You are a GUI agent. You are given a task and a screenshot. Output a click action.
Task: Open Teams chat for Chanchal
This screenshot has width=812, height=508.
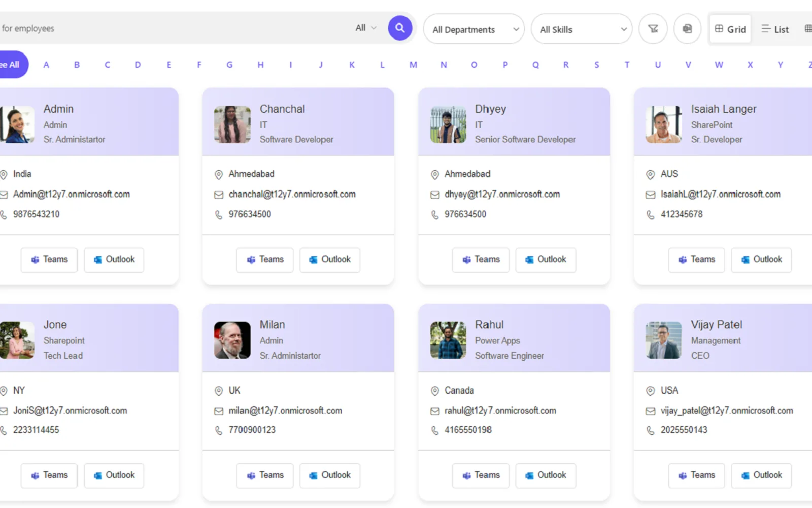[x=265, y=260]
